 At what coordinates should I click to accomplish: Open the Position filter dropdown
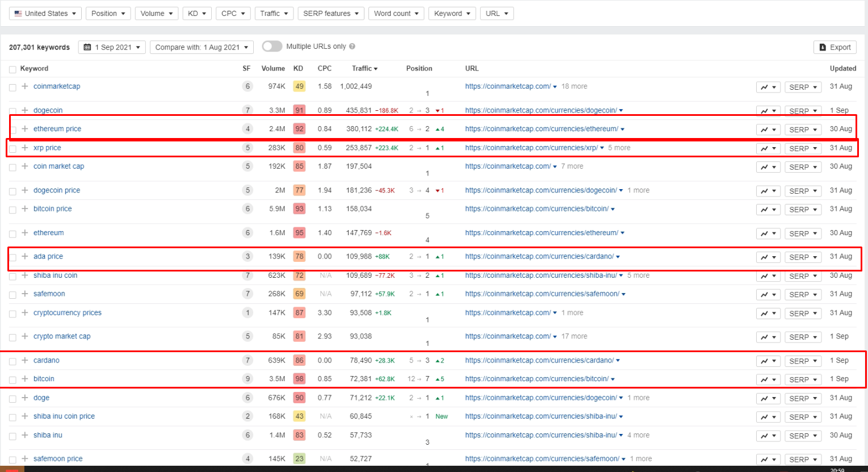[108, 13]
